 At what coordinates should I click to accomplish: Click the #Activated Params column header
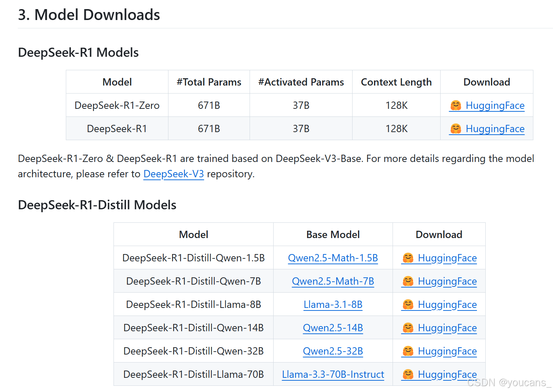[301, 82]
